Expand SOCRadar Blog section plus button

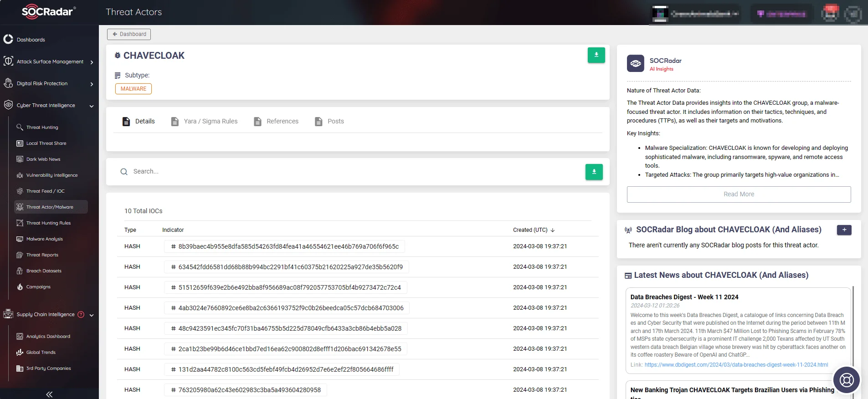(x=844, y=230)
